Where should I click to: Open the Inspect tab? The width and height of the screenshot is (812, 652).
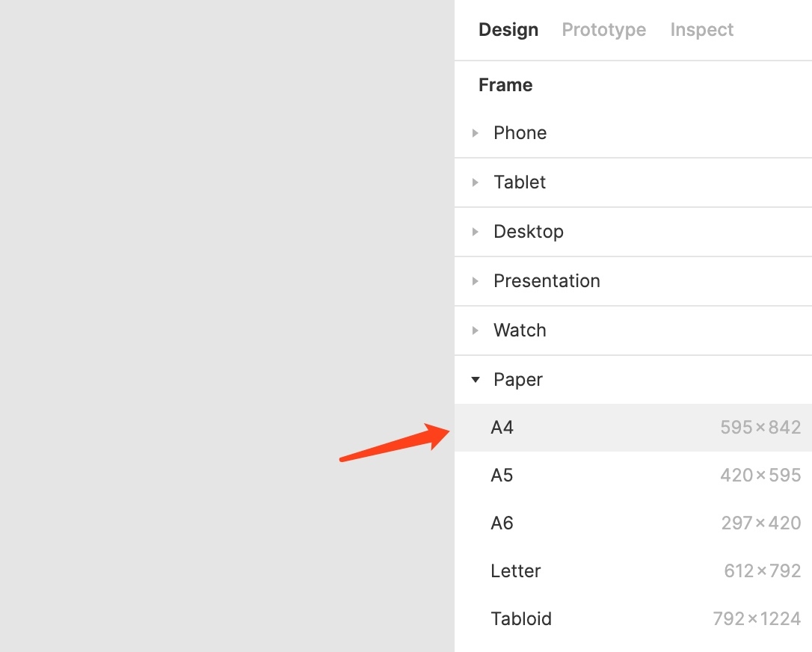pos(701,30)
